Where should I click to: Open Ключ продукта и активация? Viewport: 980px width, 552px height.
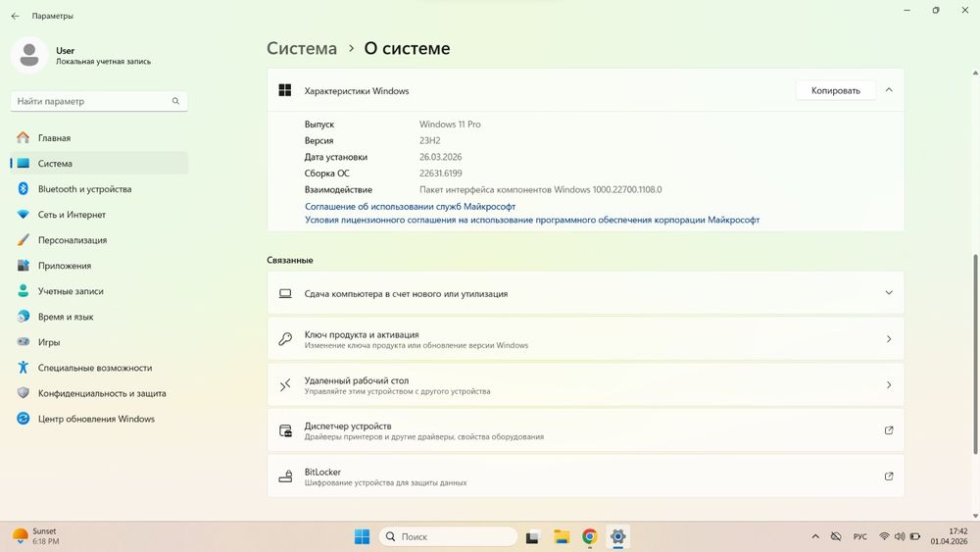click(x=586, y=339)
